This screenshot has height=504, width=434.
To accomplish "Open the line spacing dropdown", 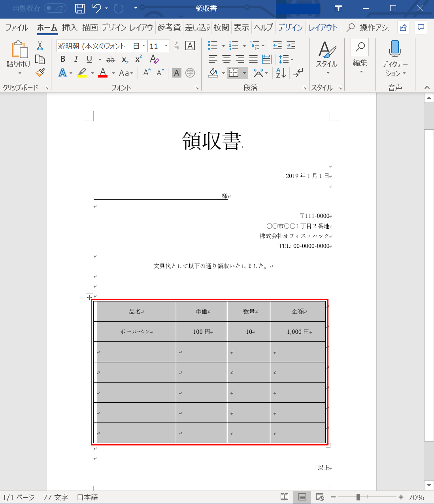I will coord(286,59).
